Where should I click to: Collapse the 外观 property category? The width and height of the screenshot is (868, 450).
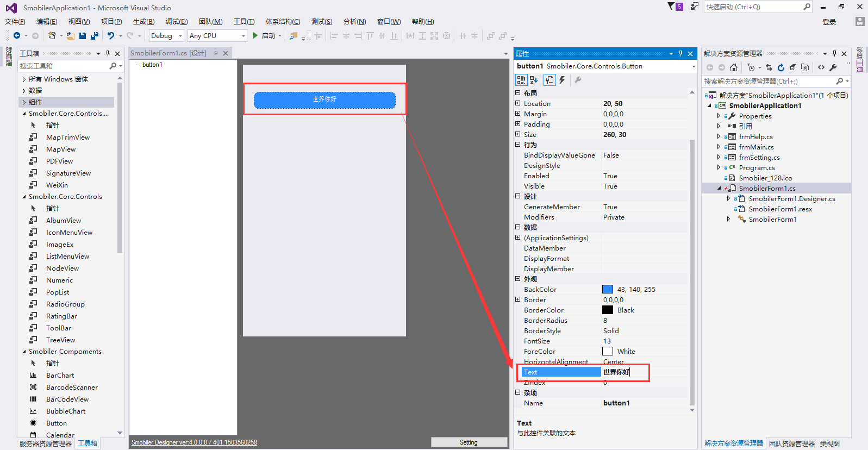(x=518, y=279)
